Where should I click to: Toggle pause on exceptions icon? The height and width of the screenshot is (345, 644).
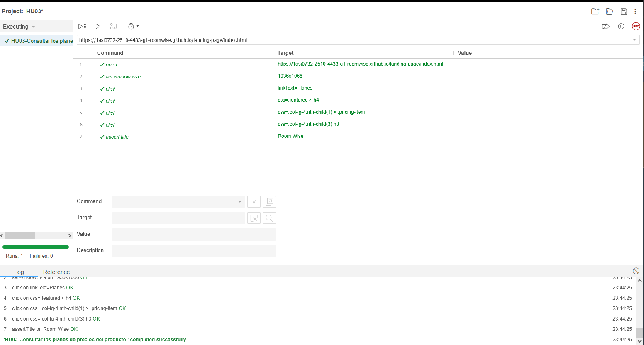click(x=621, y=26)
